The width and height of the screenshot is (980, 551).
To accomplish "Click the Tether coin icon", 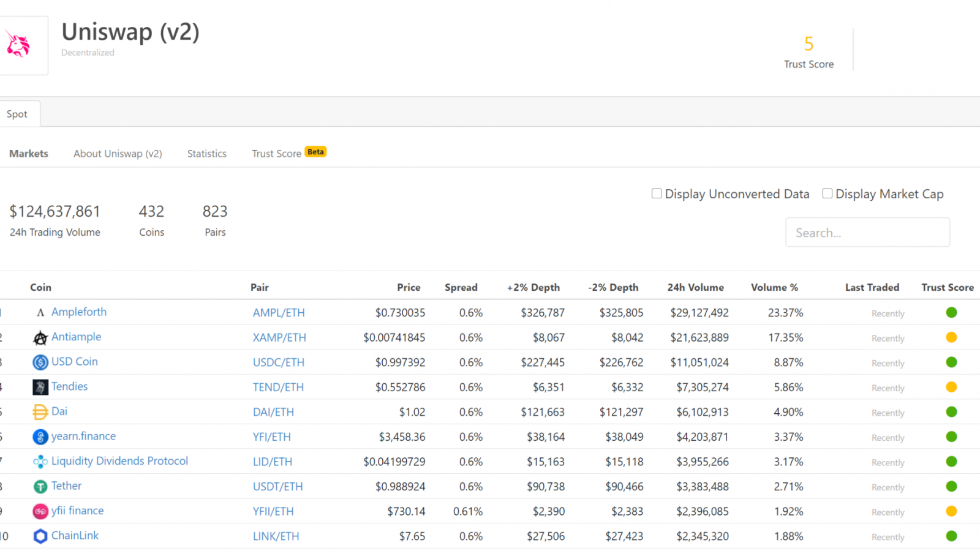I will 40,487.
